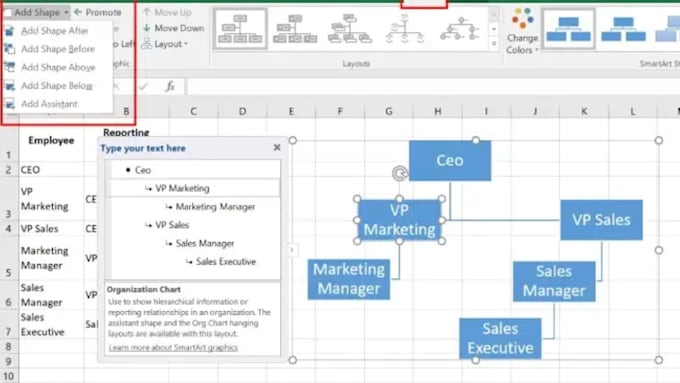Image resolution: width=680 pixels, height=383 pixels.
Task: Click the VP Marketing shape in chart
Action: click(399, 220)
